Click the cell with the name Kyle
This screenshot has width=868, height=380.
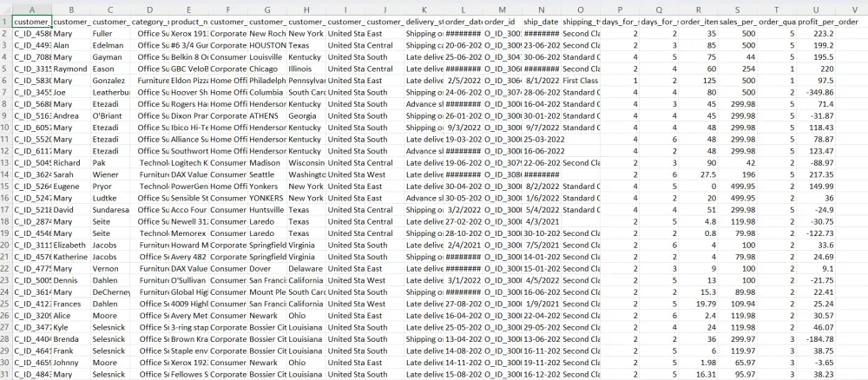71,327
